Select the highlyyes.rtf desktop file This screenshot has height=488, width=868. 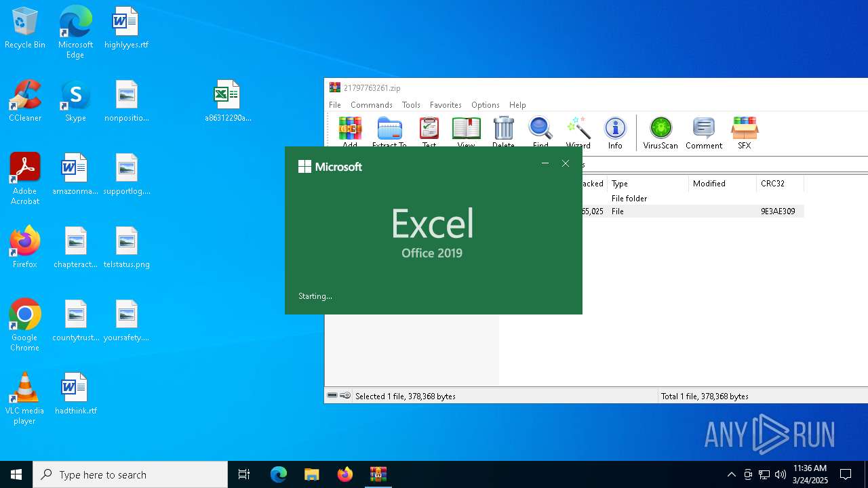coord(126,28)
